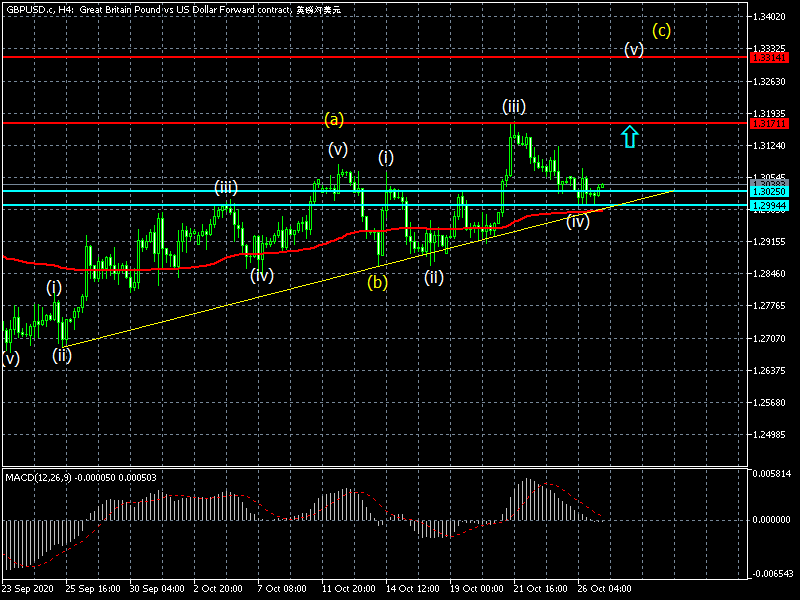This screenshot has height=600, width=800.
Task: Select the yellow (c) wave label
Action: [661, 30]
